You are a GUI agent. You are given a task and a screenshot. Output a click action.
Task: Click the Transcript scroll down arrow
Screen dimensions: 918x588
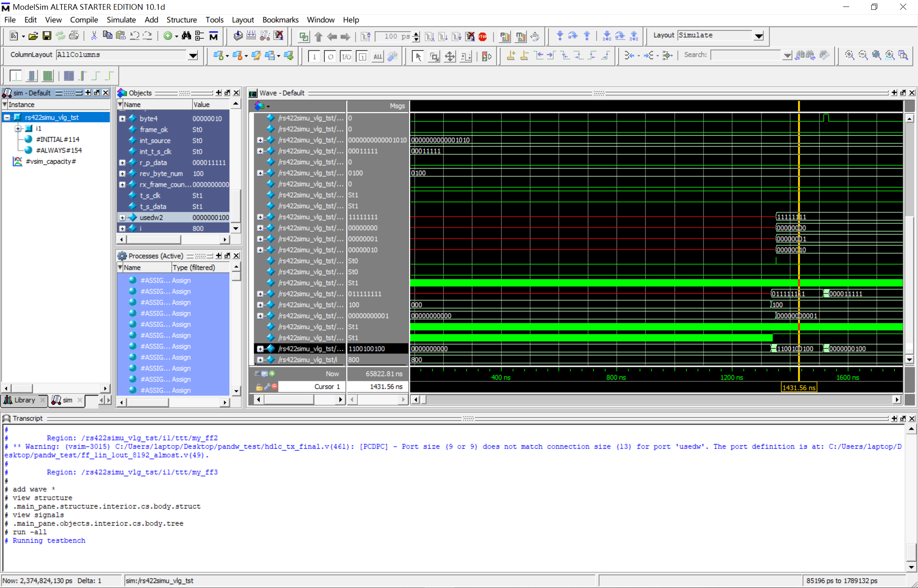click(911, 567)
